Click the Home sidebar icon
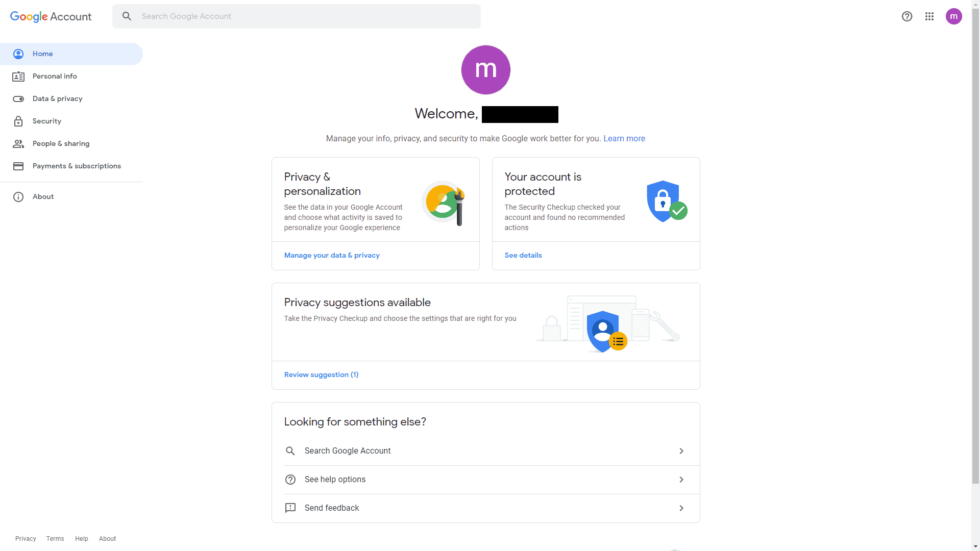Viewport: 980px width, 551px height. tap(18, 54)
